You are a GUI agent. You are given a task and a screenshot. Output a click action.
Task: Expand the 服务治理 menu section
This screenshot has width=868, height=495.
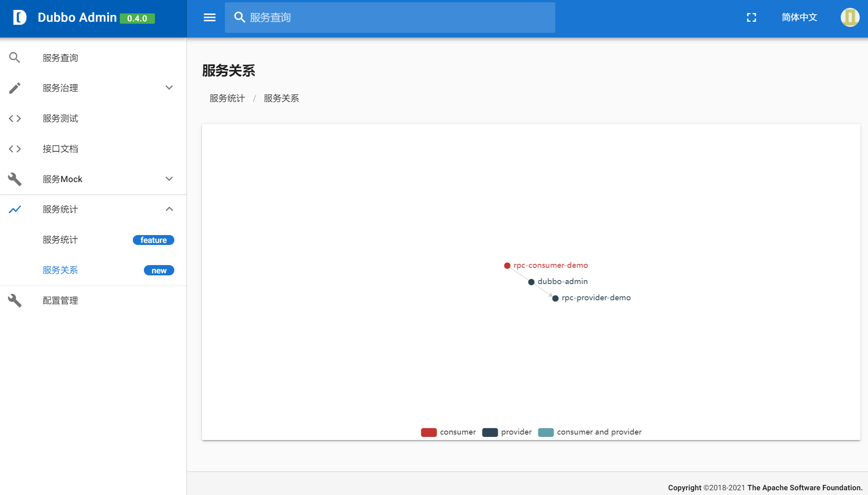170,88
